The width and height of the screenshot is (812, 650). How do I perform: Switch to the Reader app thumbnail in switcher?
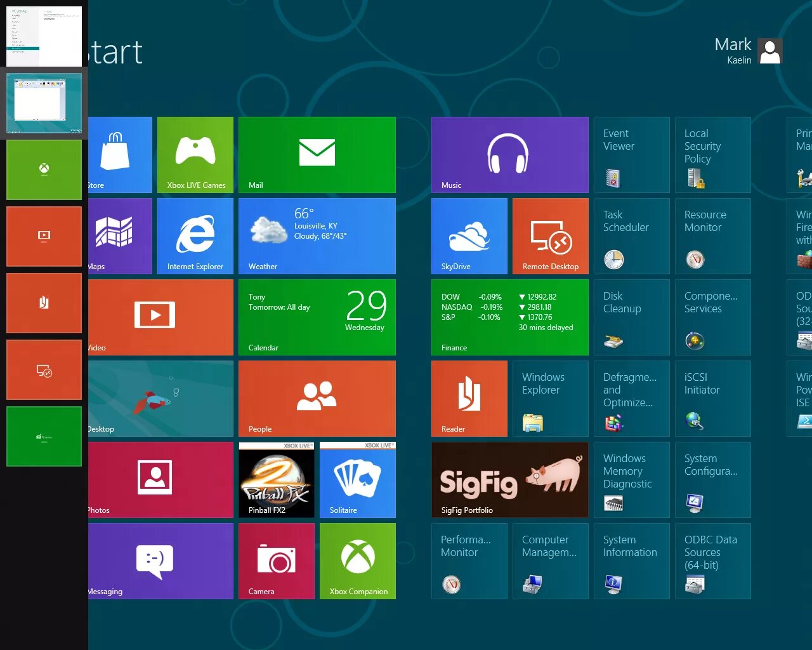coord(44,303)
